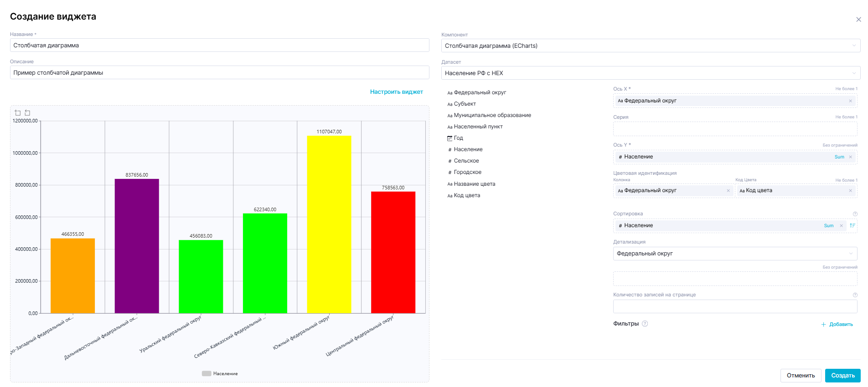Click the help icon beside Сортировка
Screen dimensions: 868x387
(855, 214)
